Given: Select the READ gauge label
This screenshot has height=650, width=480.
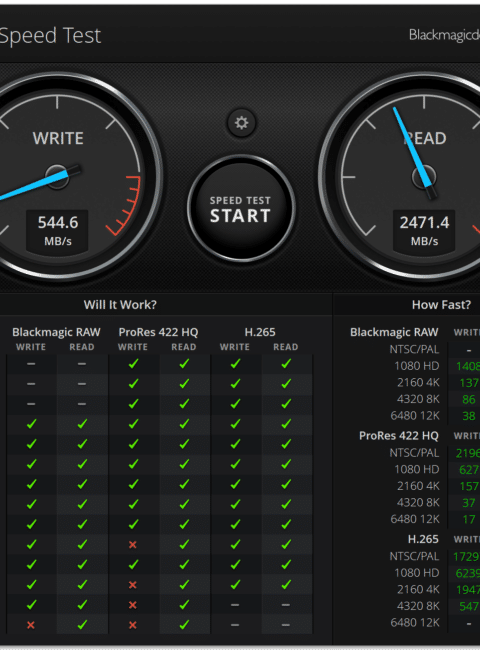Looking at the screenshot, I should [425, 138].
